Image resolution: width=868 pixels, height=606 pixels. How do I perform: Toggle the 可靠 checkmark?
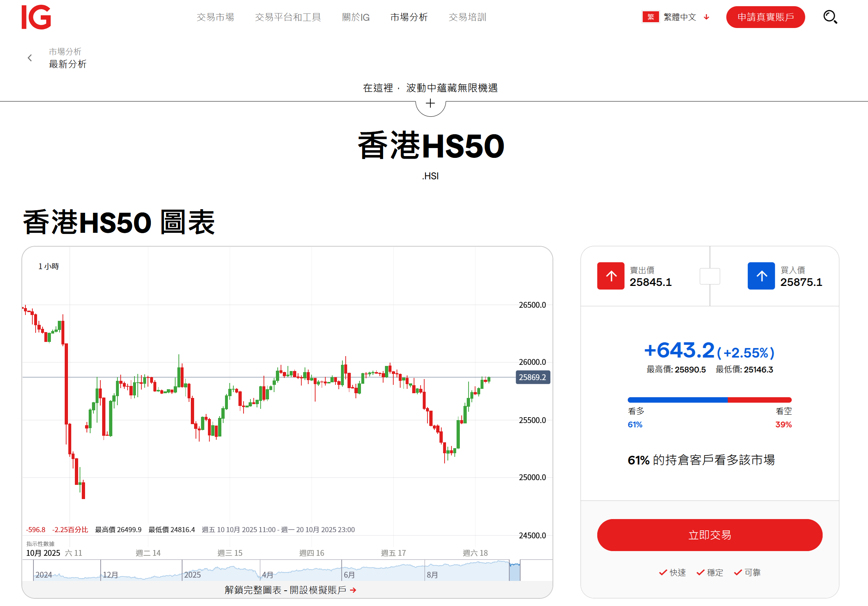point(737,572)
